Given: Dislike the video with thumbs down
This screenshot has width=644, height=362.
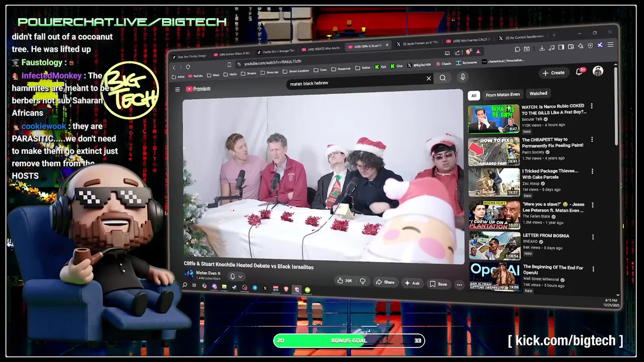Looking at the screenshot, I should [x=363, y=281].
